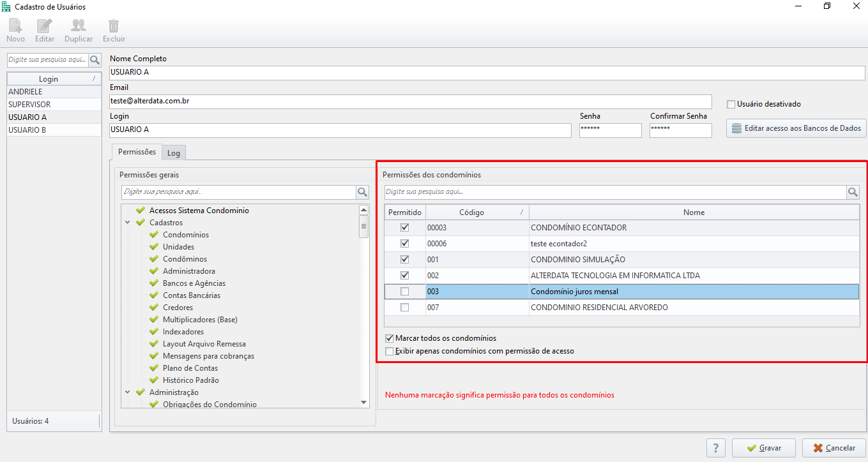The image size is (868, 462).
Task: Check permission for CONDOMINIO RESIDENCIAL ARVOREDO
Action: click(x=404, y=308)
